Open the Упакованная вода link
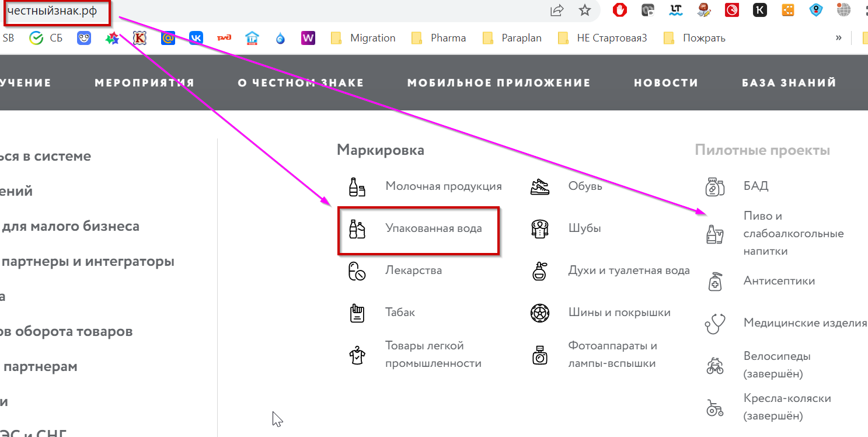The height and width of the screenshot is (437, 868). (434, 228)
